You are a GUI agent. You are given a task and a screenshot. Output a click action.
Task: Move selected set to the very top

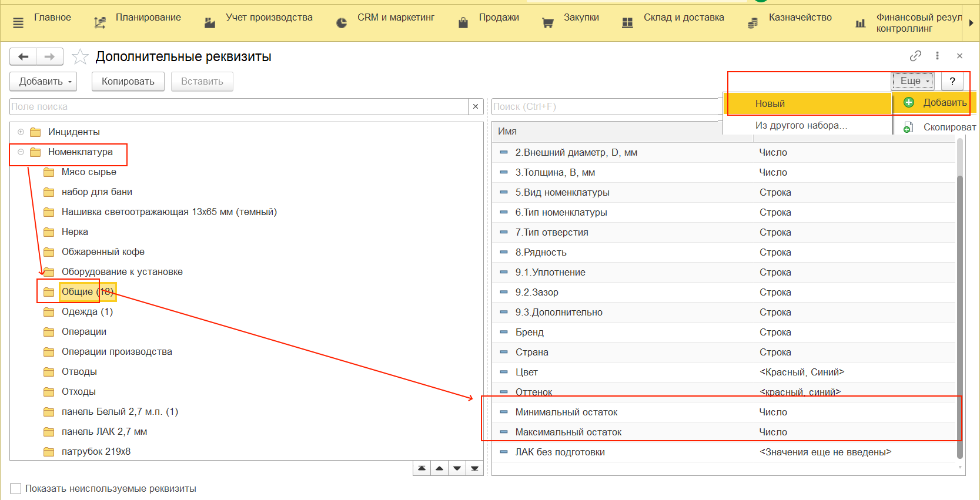point(422,468)
